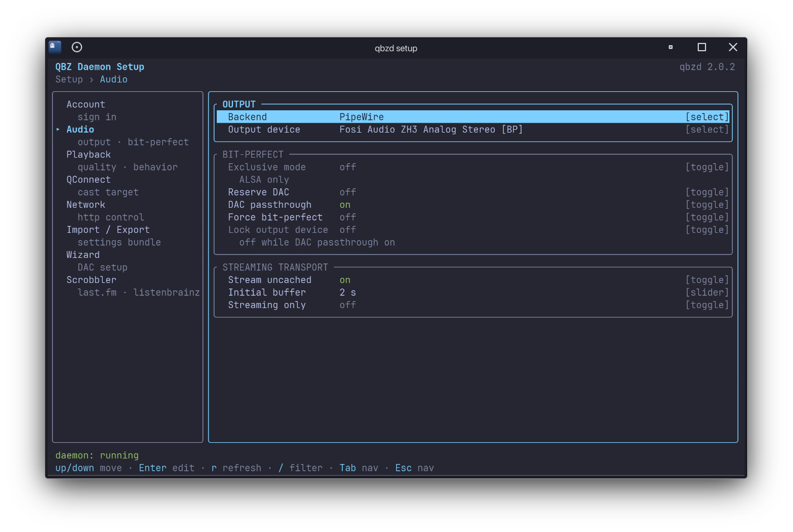Open the Playback section
Image resolution: width=793 pixels, height=532 pixels.
[89, 155]
